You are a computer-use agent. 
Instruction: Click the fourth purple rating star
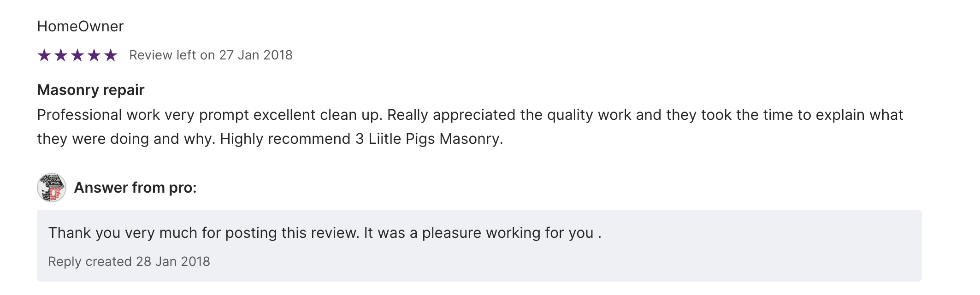(x=94, y=55)
